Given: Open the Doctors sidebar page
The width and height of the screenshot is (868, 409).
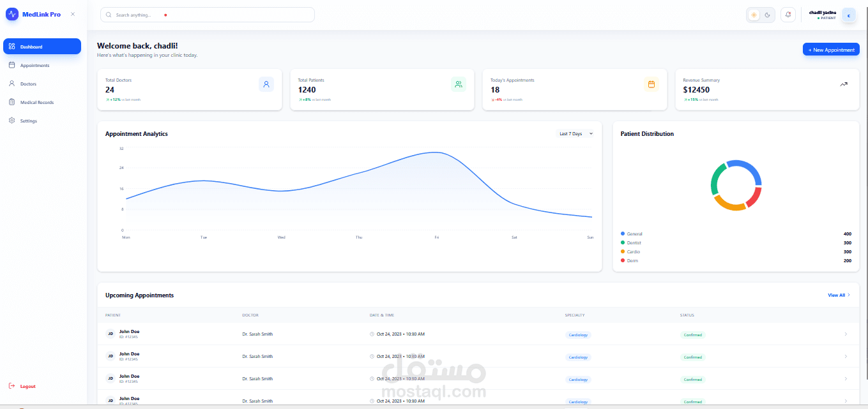Looking at the screenshot, I should (42, 84).
